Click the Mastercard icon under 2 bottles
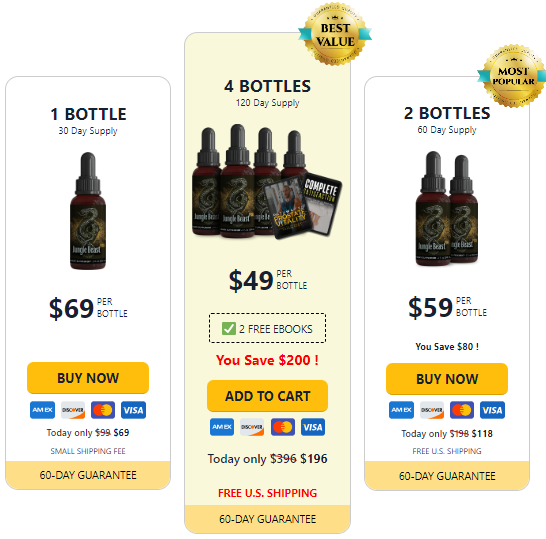The image size is (546, 539). [x=462, y=410]
